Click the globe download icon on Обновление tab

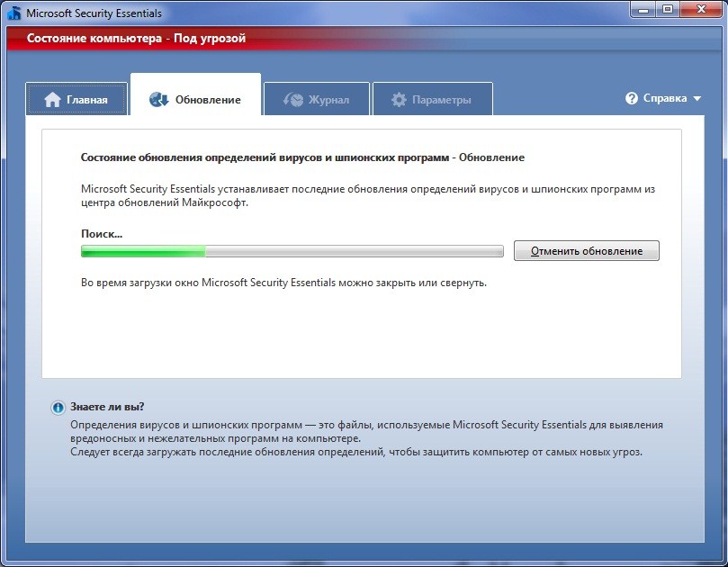point(158,99)
